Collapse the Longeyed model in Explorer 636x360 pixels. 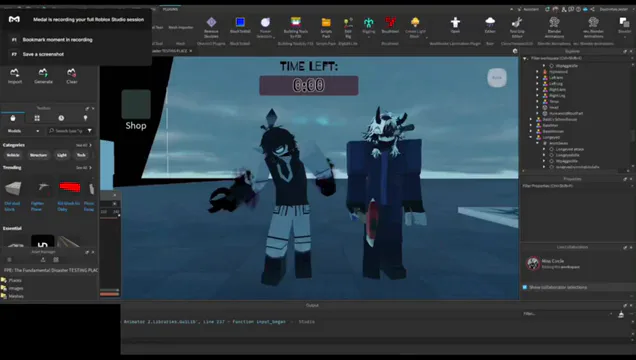(x=531, y=137)
